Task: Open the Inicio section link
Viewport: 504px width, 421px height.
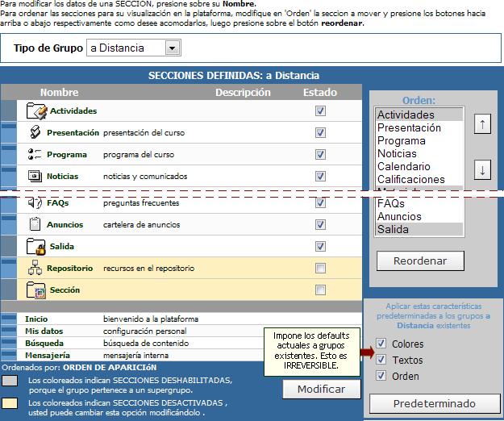Action: [x=36, y=319]
